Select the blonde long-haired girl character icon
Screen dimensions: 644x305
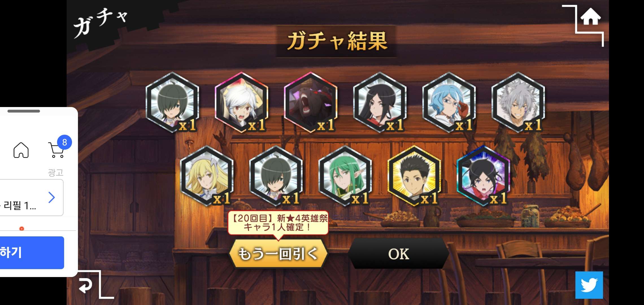pyautogui.click(x=206, y=176)
